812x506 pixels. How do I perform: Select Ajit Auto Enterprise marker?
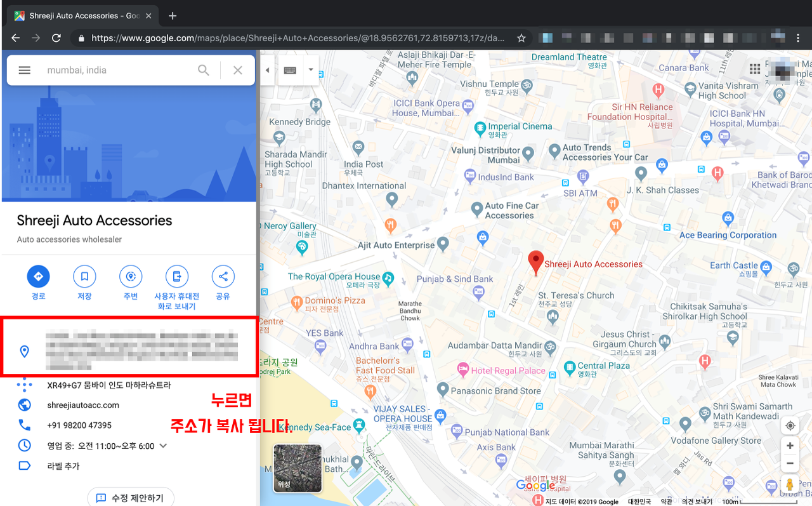443,243
